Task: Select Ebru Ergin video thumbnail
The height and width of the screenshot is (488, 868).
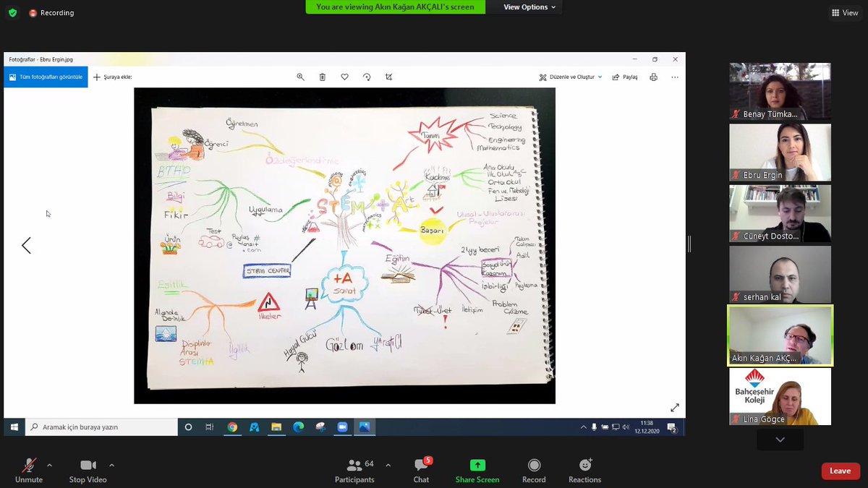Action: pyautogui.click(x=780, y=153)
